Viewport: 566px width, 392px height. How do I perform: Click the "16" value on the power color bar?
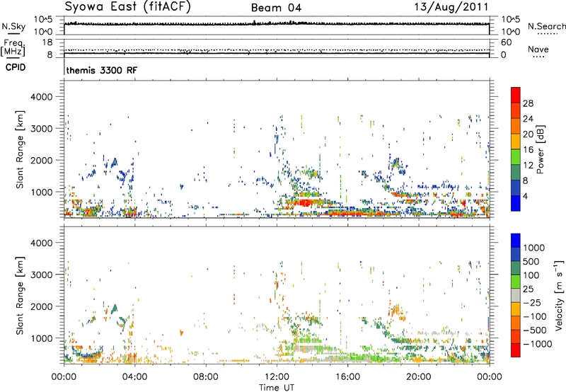[528, 150]
